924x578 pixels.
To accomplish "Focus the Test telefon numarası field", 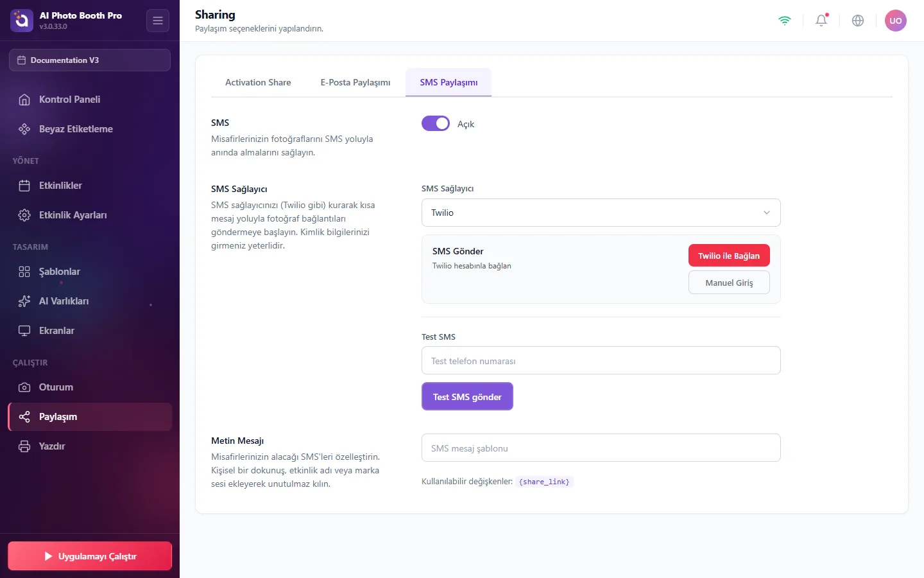I will click(x=601, y=360).
